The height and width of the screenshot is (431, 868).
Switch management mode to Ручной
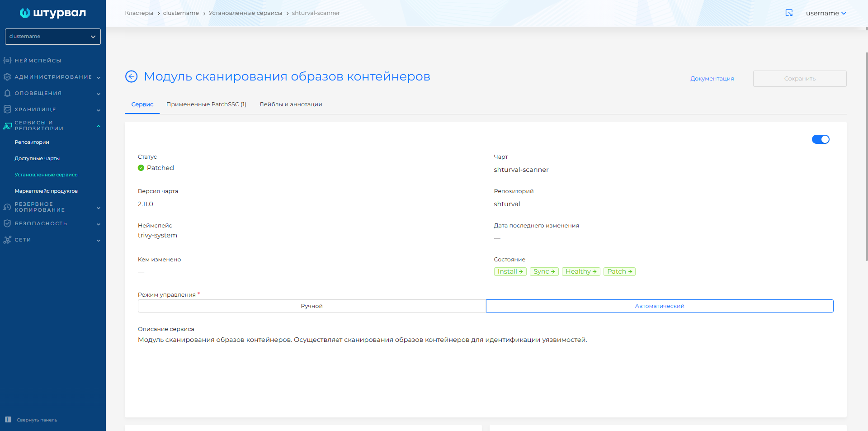click(x=311, y=306)
